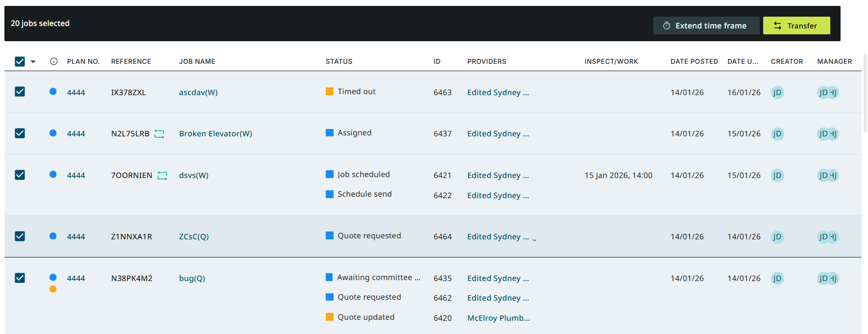This screenshot has height=334, width=868.
Task: Click the Extend time frame button
Action: click(x=706, y=26)
